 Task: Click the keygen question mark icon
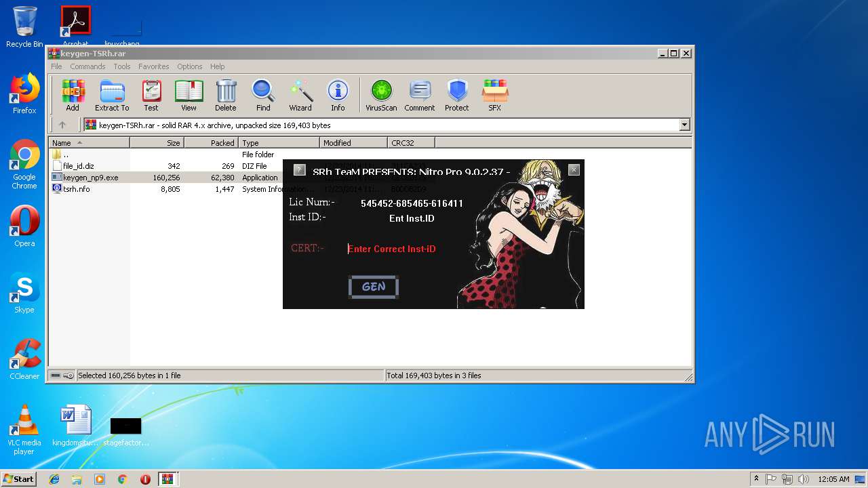[x=300, y=170]
